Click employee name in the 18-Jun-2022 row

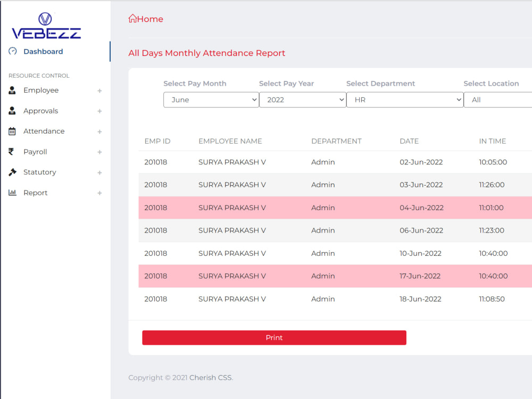[232, 299]
